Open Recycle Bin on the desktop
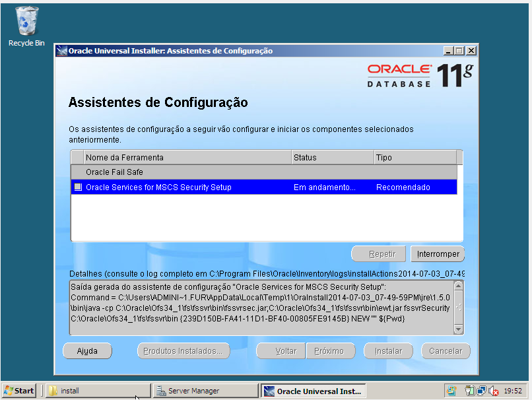 (25, 20)
